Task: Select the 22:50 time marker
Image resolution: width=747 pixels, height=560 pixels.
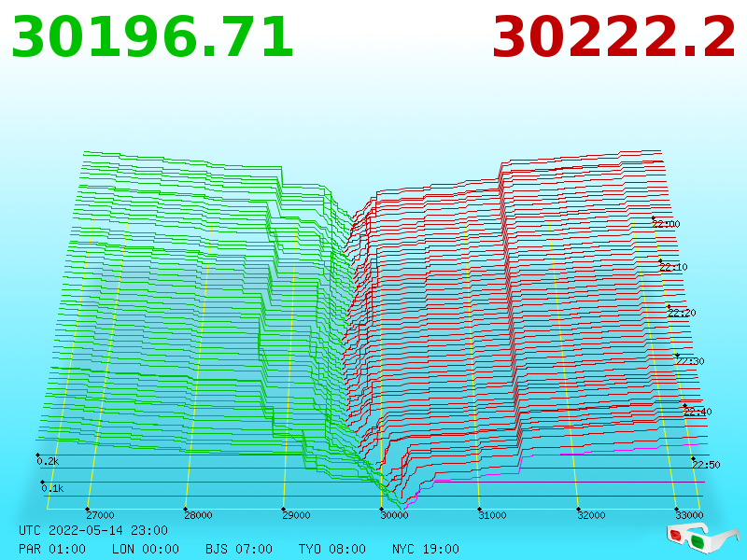Action: [706, 465]
